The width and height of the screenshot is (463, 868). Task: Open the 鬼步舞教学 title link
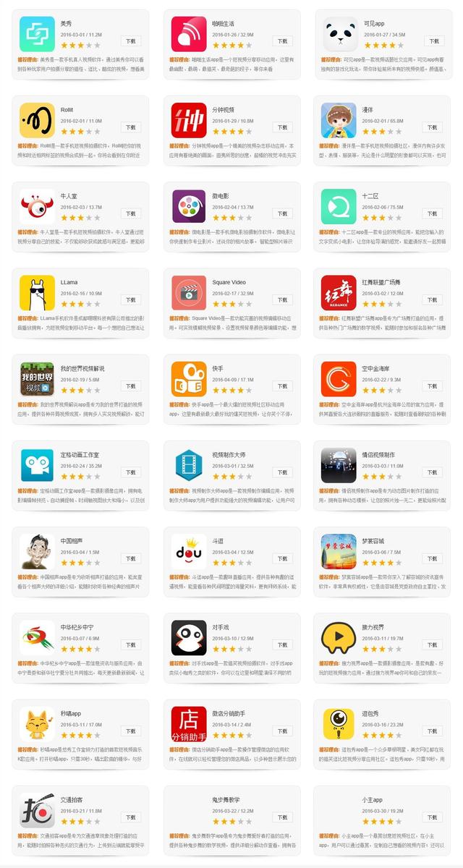click(226, 799)
